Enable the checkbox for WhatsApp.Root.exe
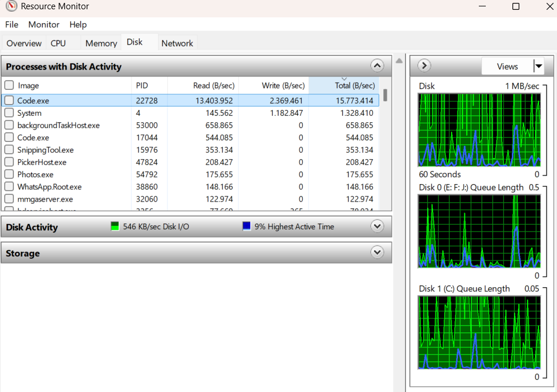Image resolution: width=557 pixels, height=392 pixels. click(x=9, y=187)
